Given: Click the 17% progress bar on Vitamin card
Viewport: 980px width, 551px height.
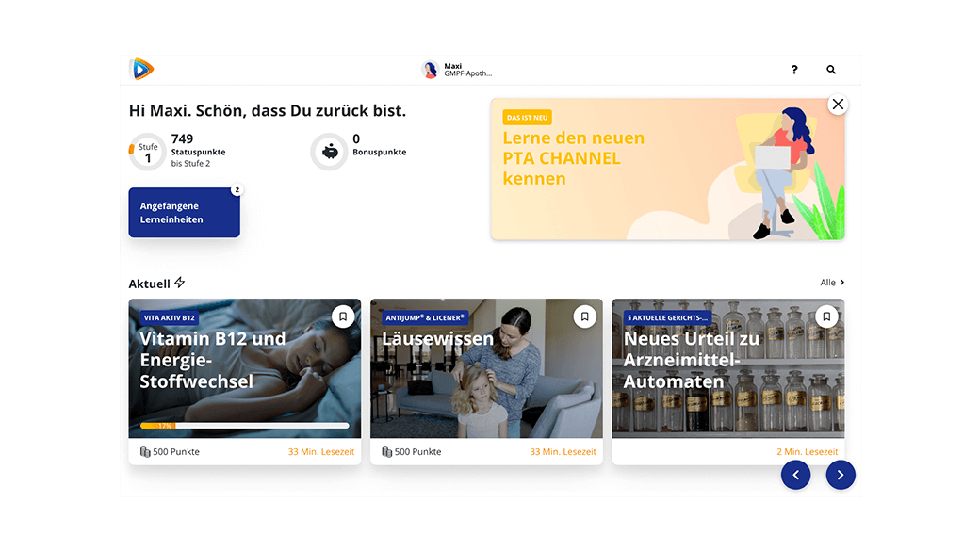Looking at the screenshot, I should coord(244,426).
